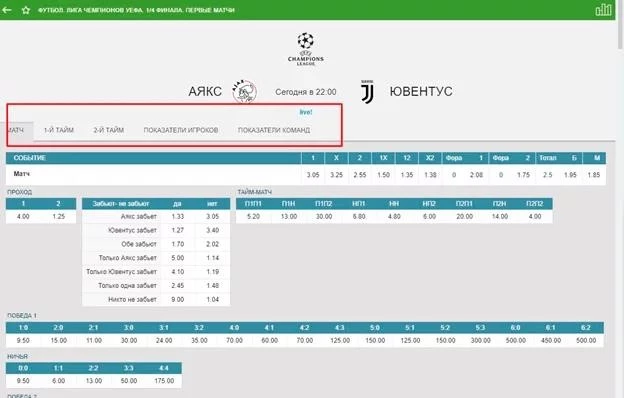Select odds 3.05 for home win
The height and width of the screenshot is (398, 624).
[313, 175]
